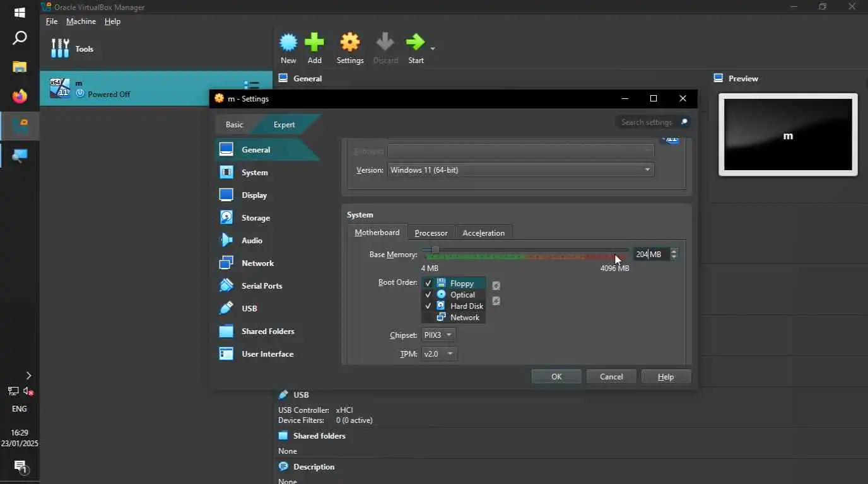Switch to the Acceleration tab

(x=483, y=233)
